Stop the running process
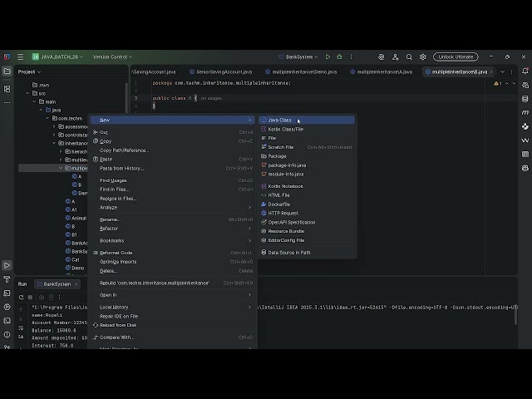Screen dimensions: 532x399 [30, 298]
